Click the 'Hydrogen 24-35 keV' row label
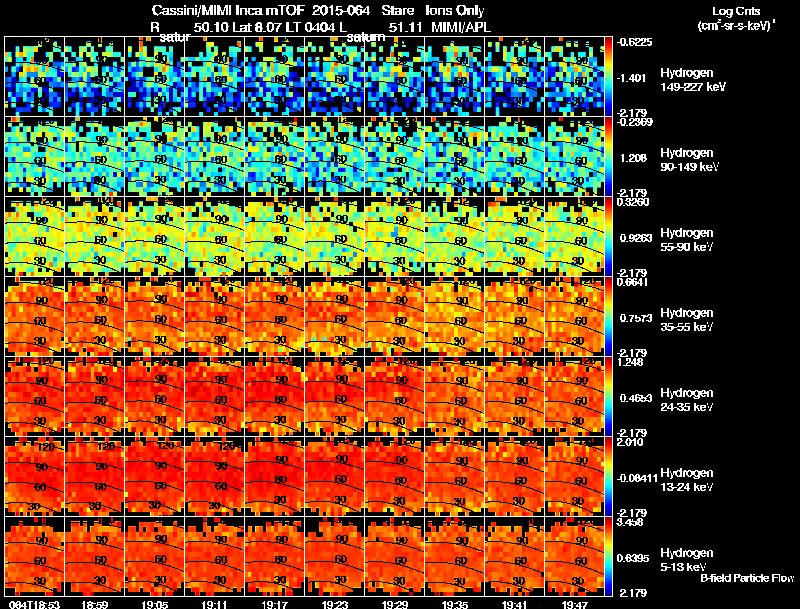 [x=687, y=400]
